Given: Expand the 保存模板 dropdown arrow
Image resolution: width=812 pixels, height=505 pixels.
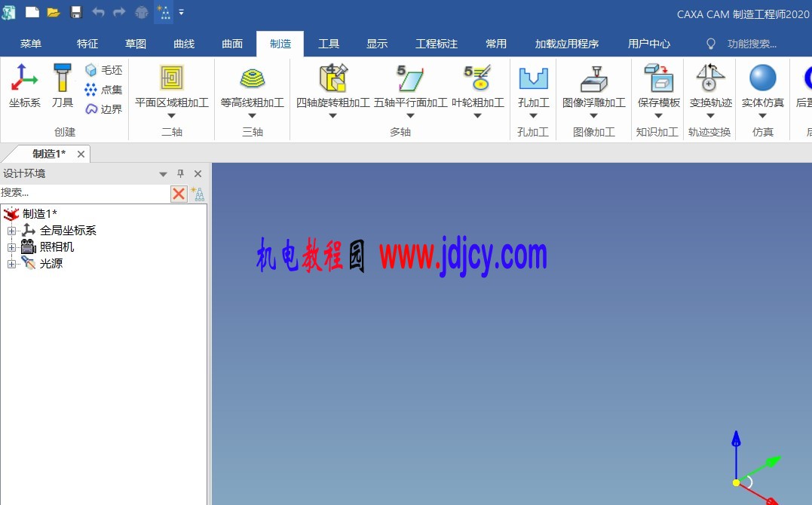Looking at the screenshot, I should (x=659, y=115).
